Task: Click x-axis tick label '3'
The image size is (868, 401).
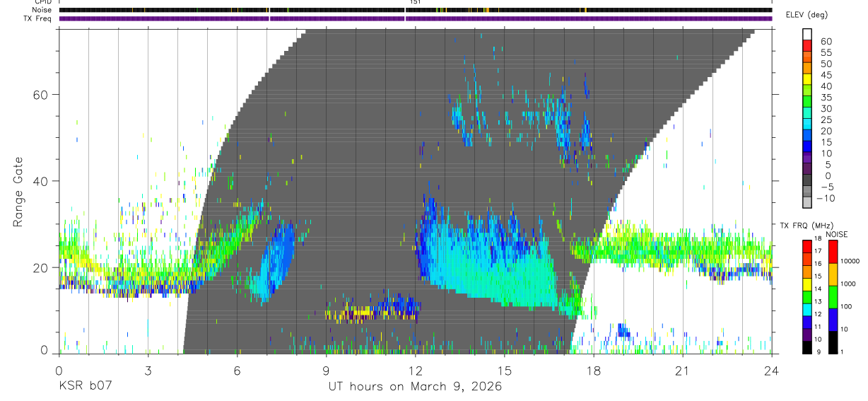Action: pos(148,370)
